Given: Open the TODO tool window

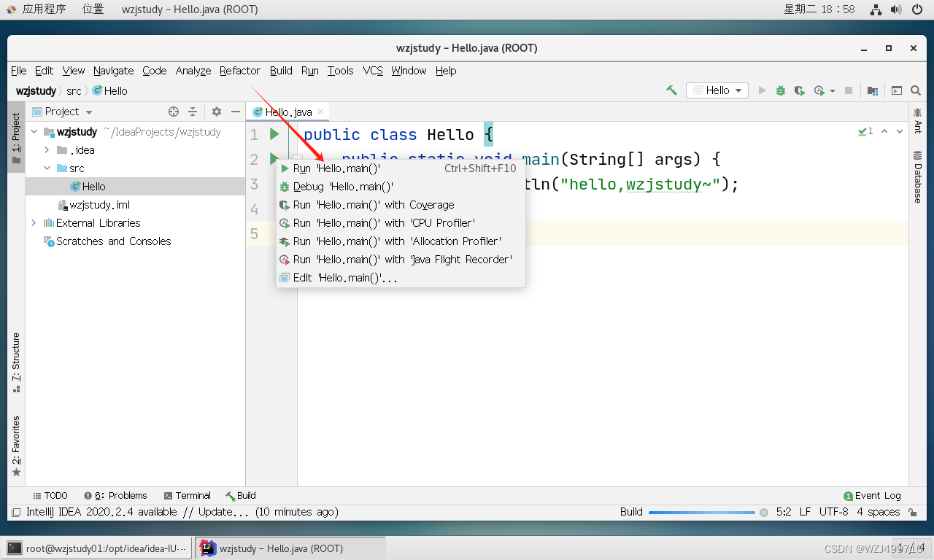Looking at the screenshot, I should click(50, 495).
